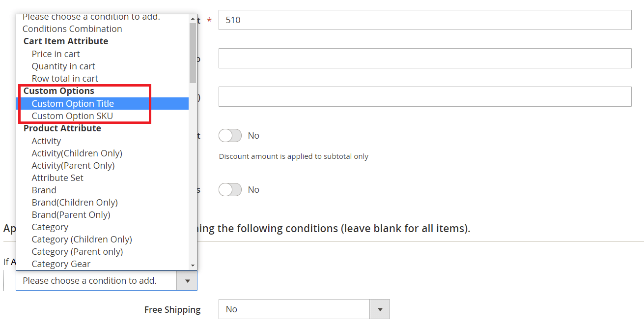Select Custom Option Title condition
Viewport: 644px width, 330px height.
[73, 103]
